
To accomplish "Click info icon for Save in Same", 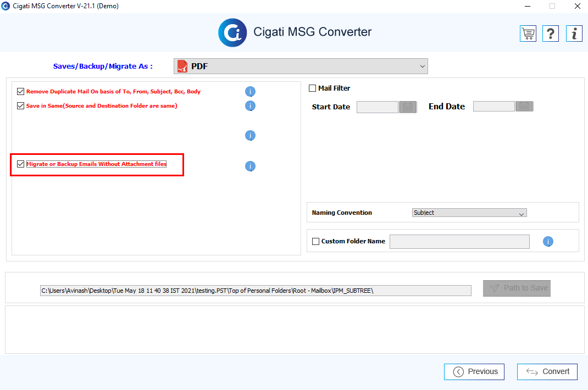I will coord(250,106).
